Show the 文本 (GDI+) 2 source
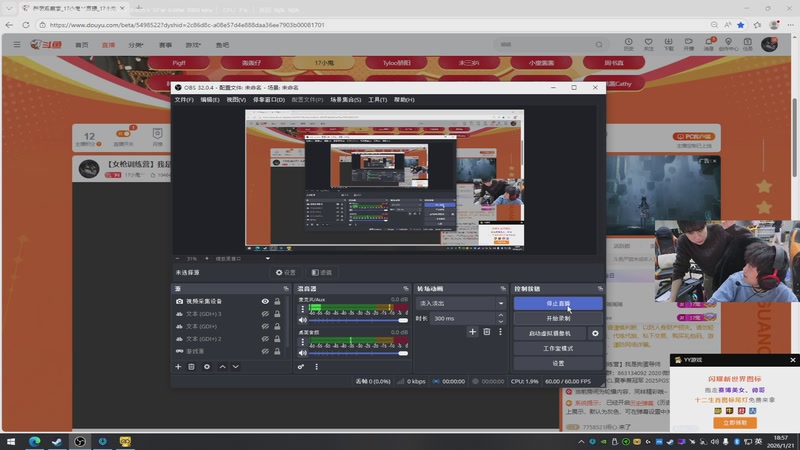 pyautogui.click(x=265, y=339)
